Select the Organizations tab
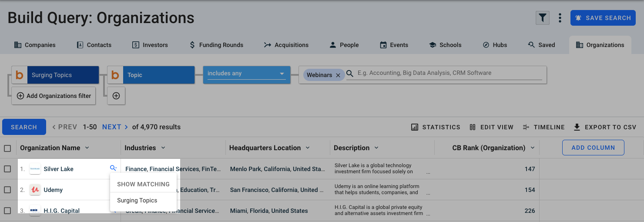 [x=600, y=45]
